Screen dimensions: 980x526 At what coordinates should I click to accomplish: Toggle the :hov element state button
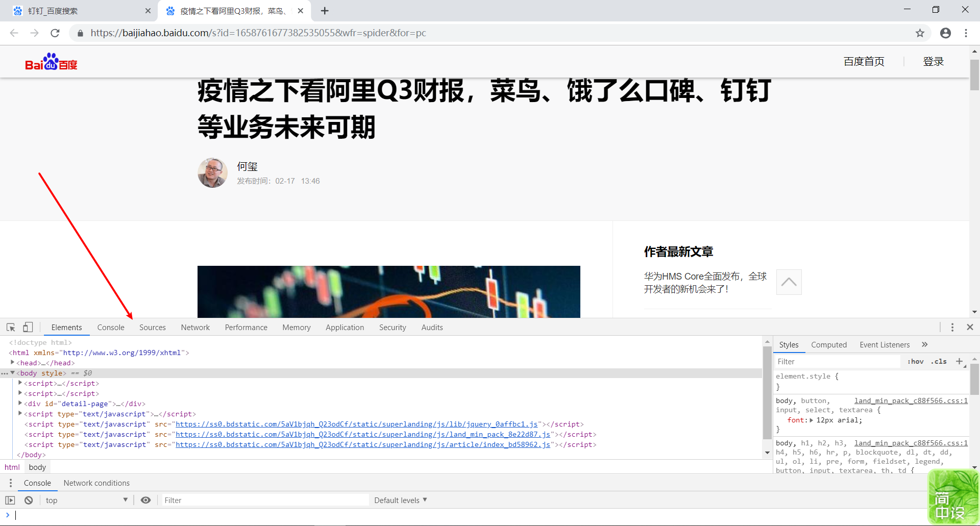[x=915, y=361]
